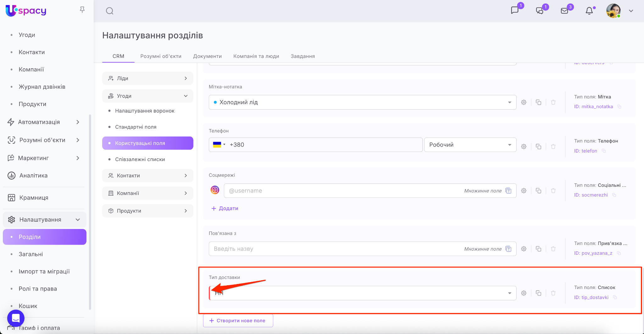Toggle Множинне поле on Пов'язана з field
The image size is (644, 334).
508,249
